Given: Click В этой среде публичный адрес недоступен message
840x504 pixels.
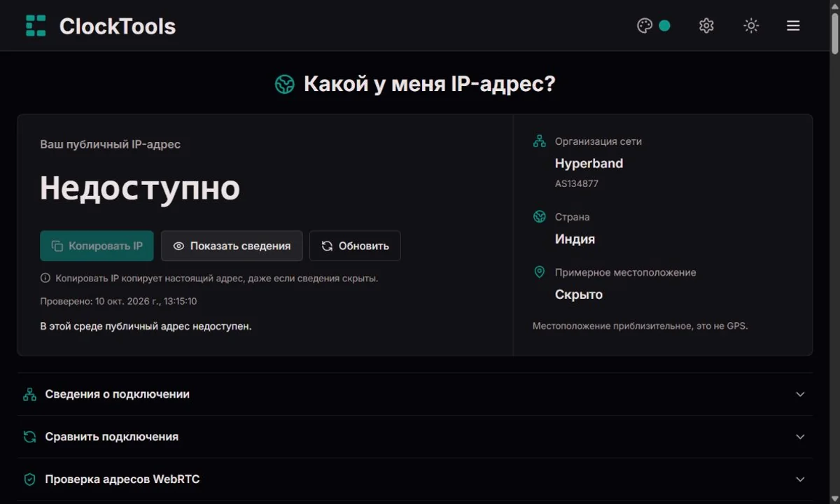Looking at the screenshot, I should (x=146, y=326).
